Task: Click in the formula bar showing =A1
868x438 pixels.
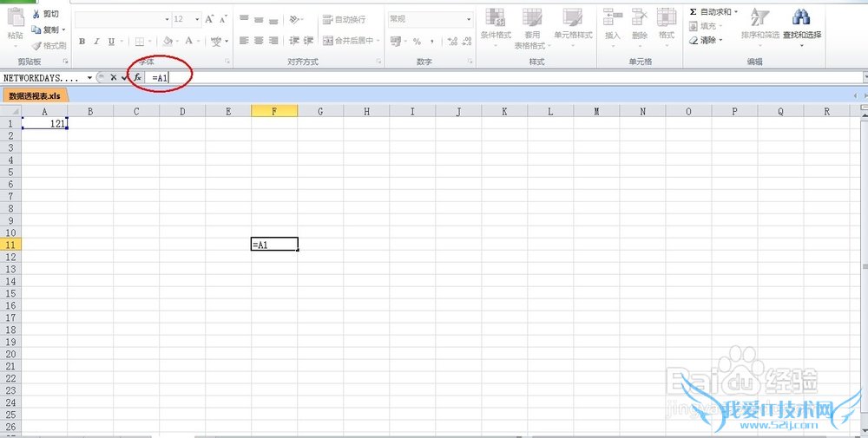Action: coord(503,78)
